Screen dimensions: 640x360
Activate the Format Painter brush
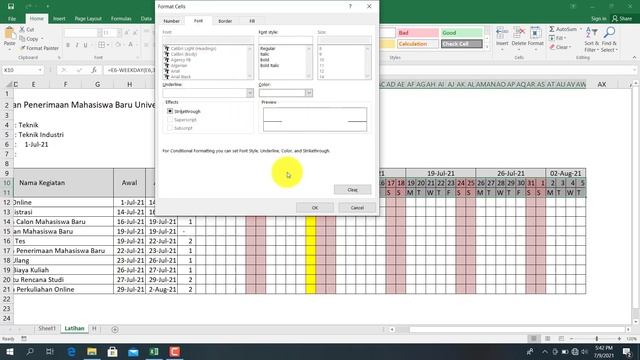[22, 48]
